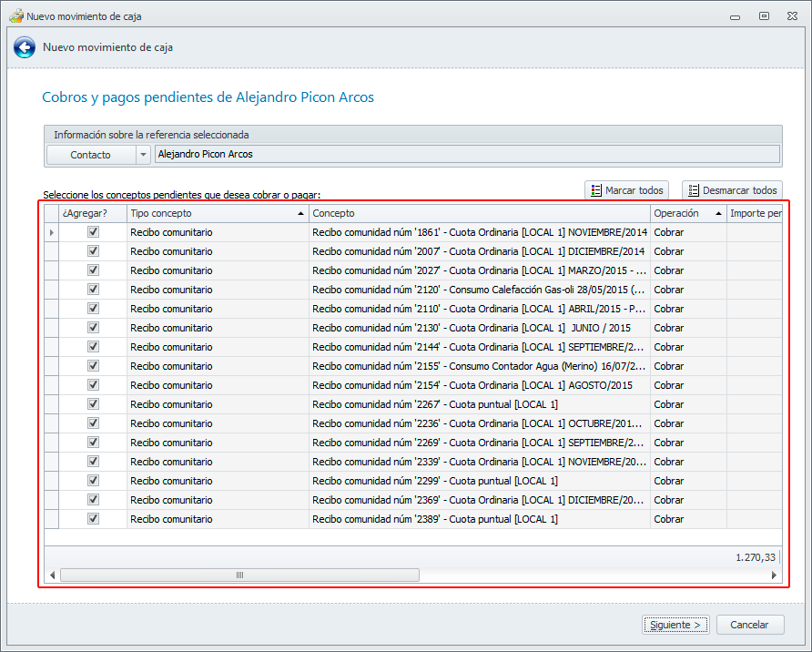This screenshot has height=652, width=812.
Task: Click the Contacto reference button
Action: (x=91, y=155)
